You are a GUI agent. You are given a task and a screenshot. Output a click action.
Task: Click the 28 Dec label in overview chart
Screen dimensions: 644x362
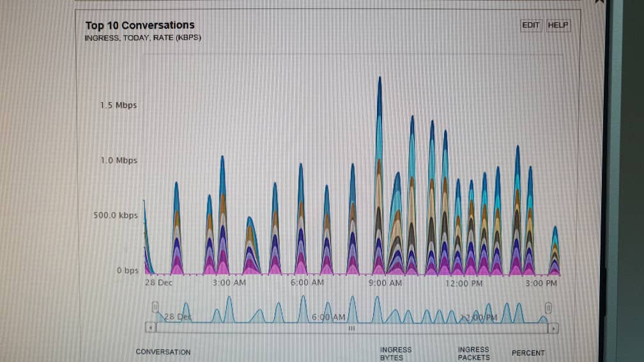(178, 317)
